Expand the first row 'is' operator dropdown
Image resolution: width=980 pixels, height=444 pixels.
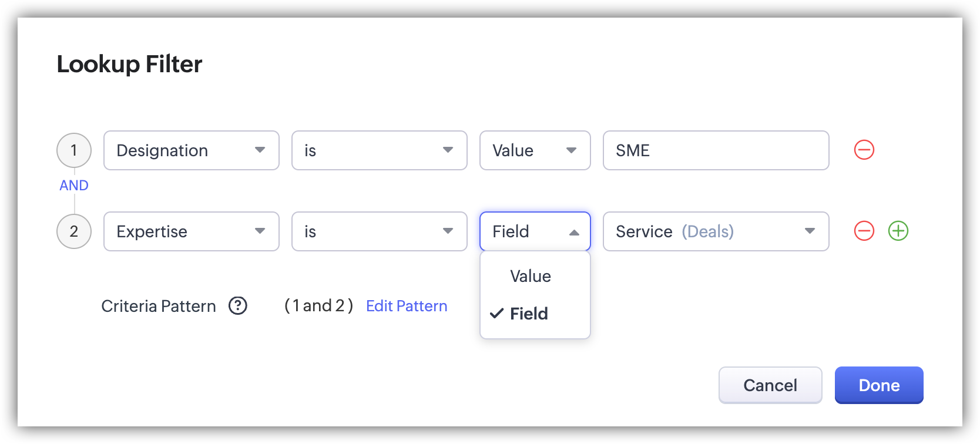[379, 150]
